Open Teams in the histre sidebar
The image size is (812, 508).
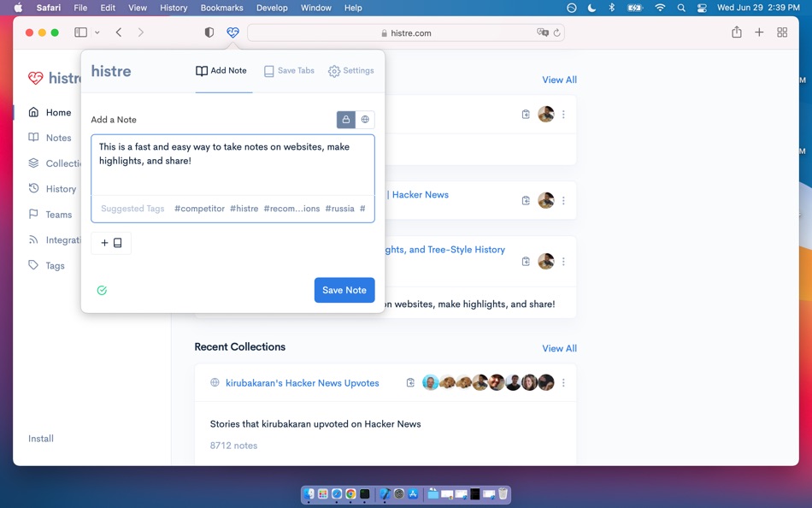pos(50,214)
